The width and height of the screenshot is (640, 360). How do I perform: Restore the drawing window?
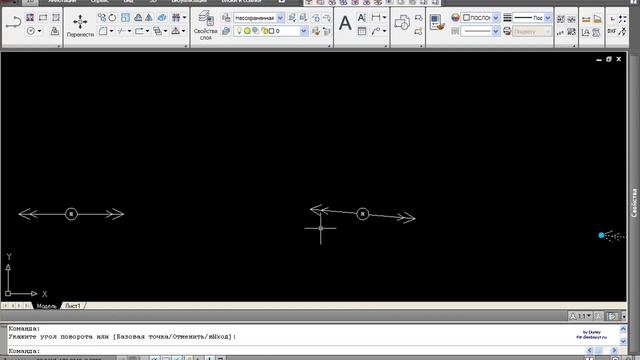tap(609, 59)
